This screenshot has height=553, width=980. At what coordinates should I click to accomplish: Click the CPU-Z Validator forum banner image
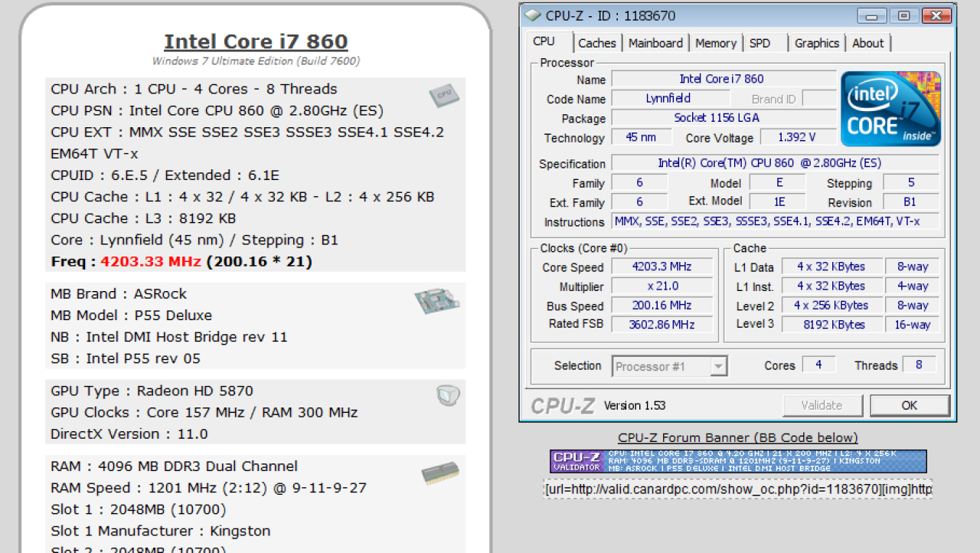738,461
